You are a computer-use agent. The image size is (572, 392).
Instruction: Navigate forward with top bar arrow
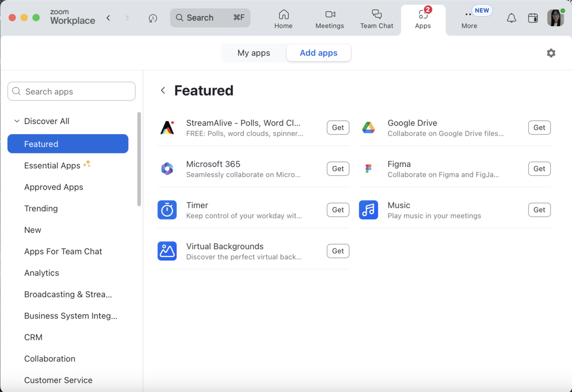127,18
